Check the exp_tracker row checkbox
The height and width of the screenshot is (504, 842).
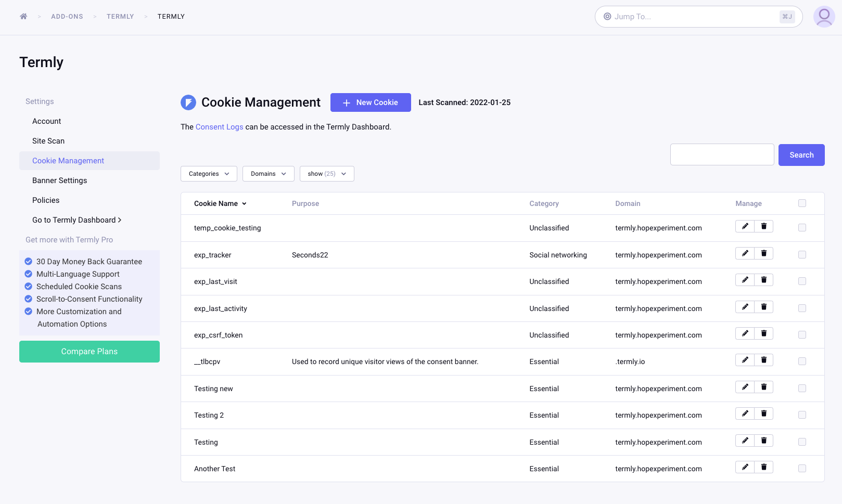pos(802,255)
